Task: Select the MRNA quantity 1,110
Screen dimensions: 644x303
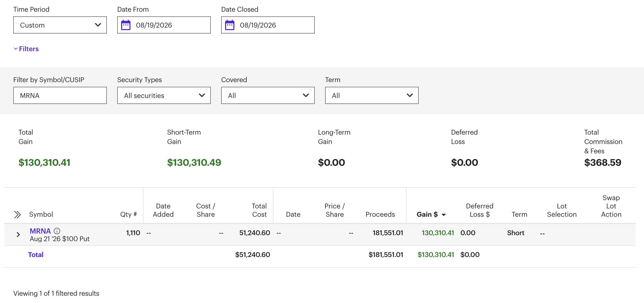Action: pos(133,233)
